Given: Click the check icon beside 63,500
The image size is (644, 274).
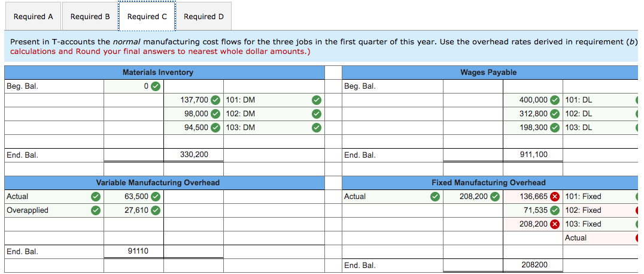Looking at the screenshot, I should 155,197.
